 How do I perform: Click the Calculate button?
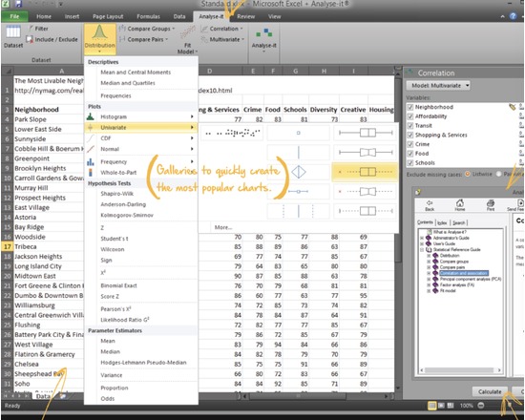(x=490, y=391)
